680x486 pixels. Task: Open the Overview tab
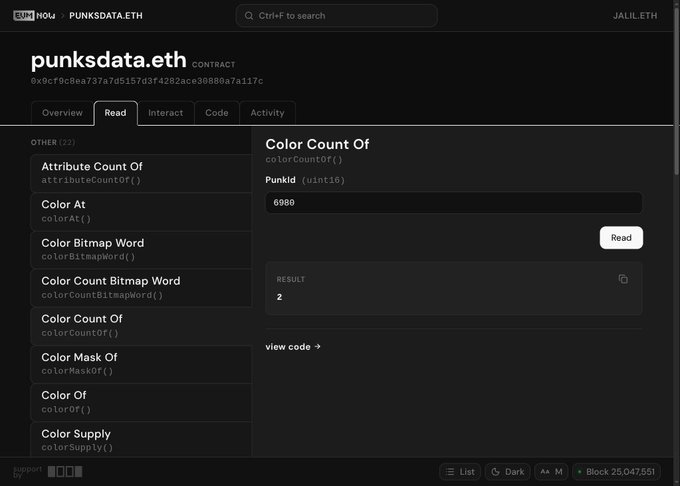click(x=62, y=113)
